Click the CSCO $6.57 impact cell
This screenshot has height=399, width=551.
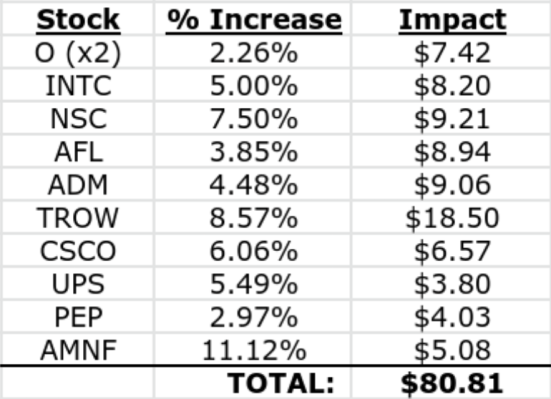452,251
